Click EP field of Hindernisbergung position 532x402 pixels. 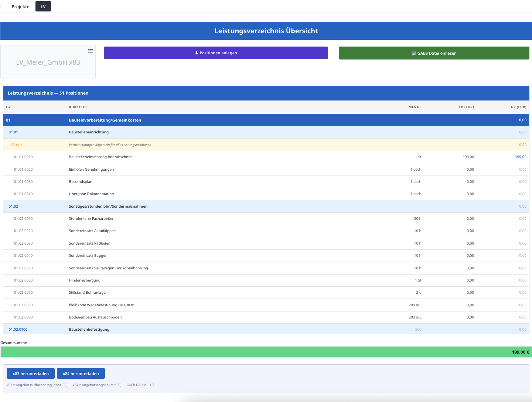coord(470,280)
